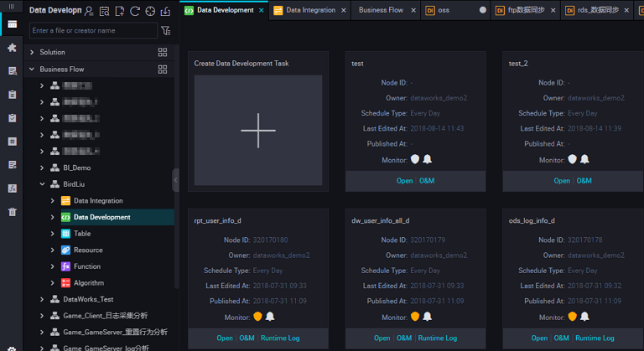644x351 pixels.
Task: Switch to the Business Flow tab
Action: point(380,10)
